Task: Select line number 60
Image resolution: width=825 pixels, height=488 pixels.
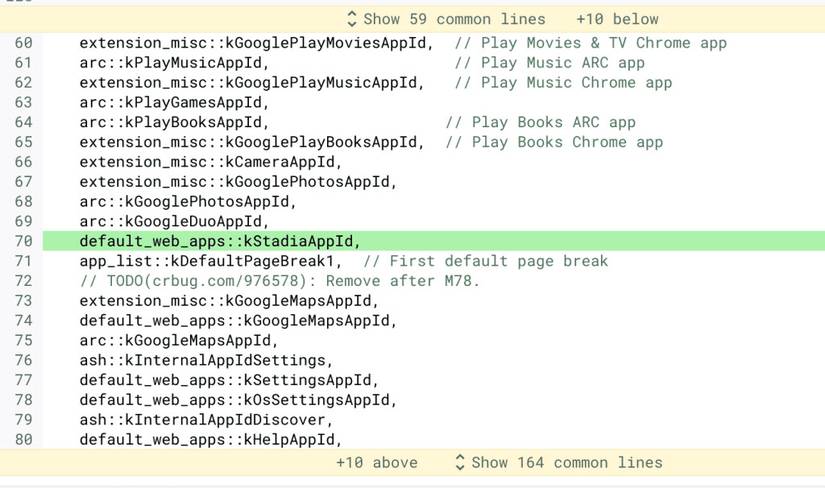Action: [x=23, y=43]
